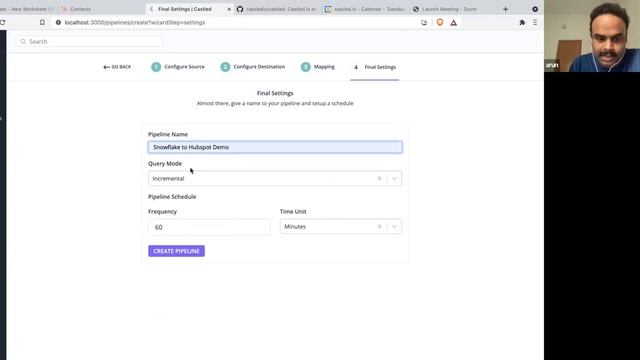This screenshot has width=640, height=360.
Task: Select the Final Settings wizard step
Action: 375,67
